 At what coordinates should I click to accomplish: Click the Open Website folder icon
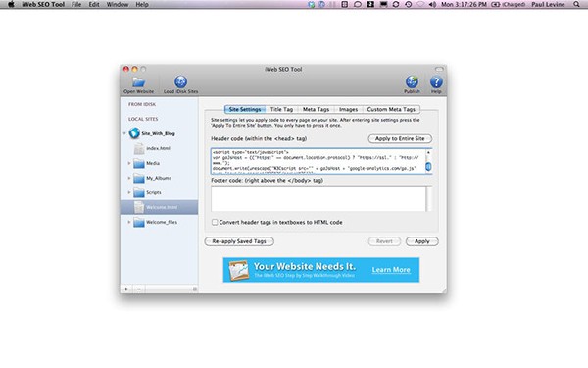(x=139, y=81)
